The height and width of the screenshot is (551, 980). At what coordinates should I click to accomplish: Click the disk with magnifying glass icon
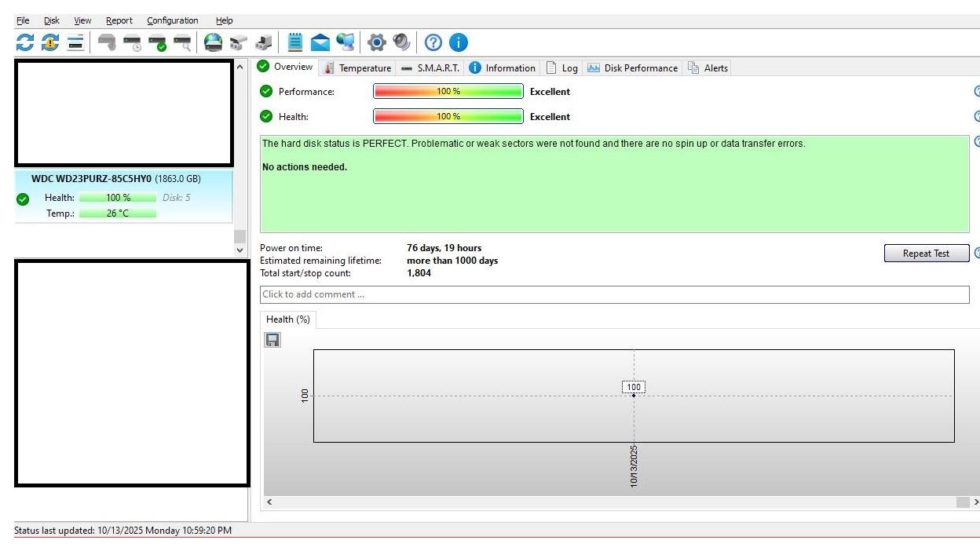[x=182, y=42]
